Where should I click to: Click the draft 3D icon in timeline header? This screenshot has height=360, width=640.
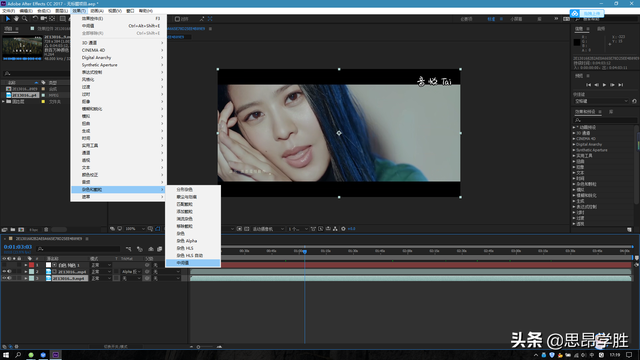click(x=140, y=249)
